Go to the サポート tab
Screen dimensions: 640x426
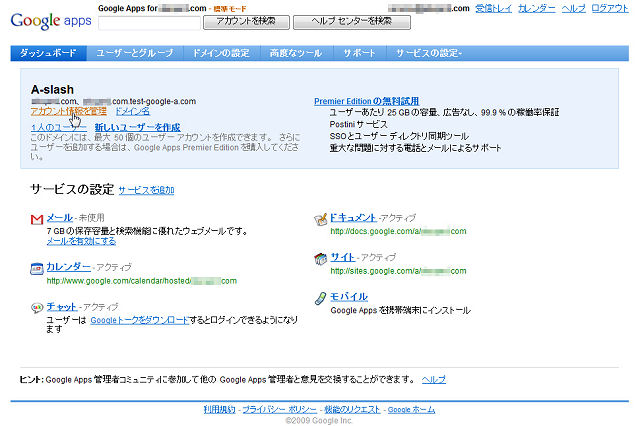(x=360, y=53)
